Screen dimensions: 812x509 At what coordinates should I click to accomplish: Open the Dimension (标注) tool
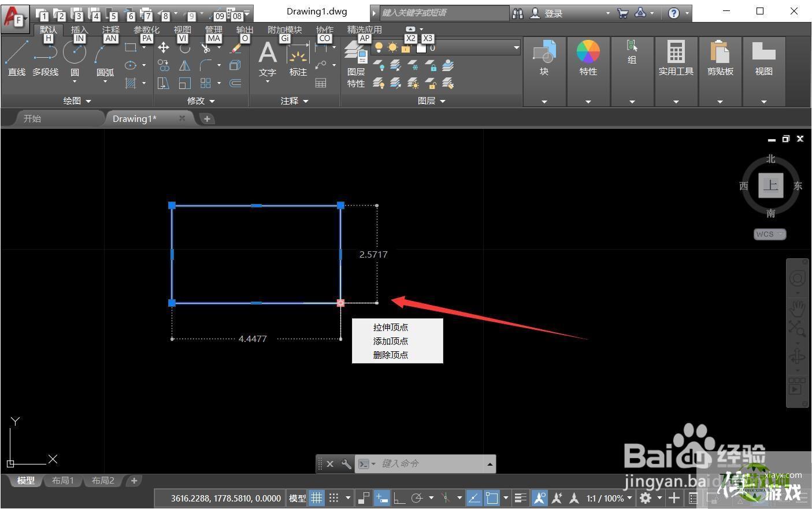point(298,59)
